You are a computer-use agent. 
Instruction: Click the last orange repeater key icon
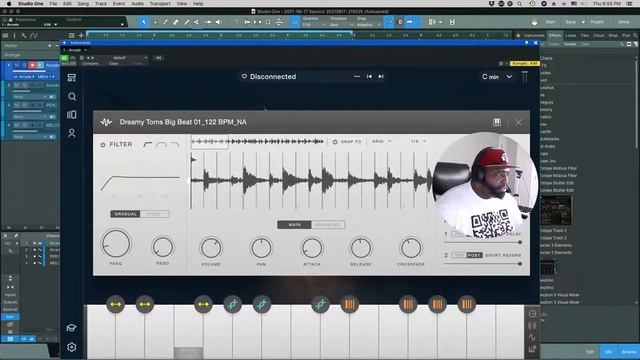(467, 304)
